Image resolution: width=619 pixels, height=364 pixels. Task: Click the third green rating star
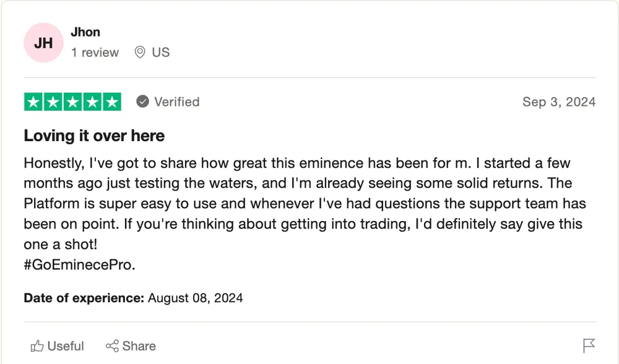point(72,102)
